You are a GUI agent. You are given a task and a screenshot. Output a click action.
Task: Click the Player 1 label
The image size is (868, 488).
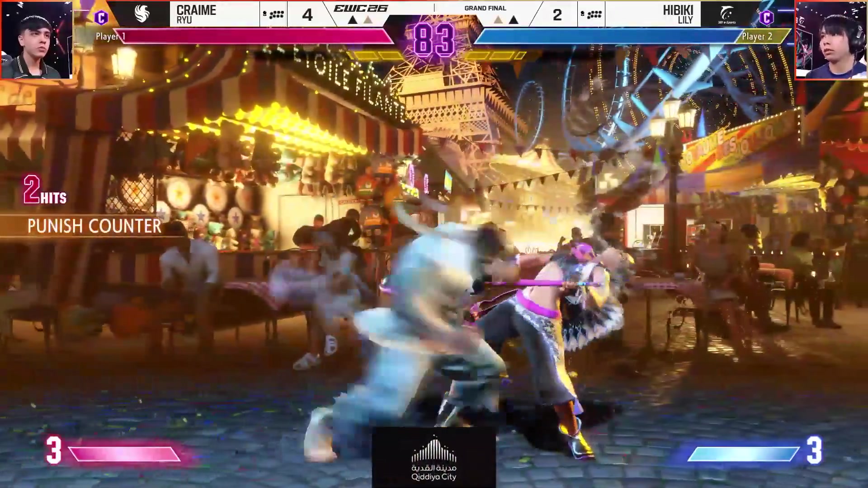[x=111, y=37]
